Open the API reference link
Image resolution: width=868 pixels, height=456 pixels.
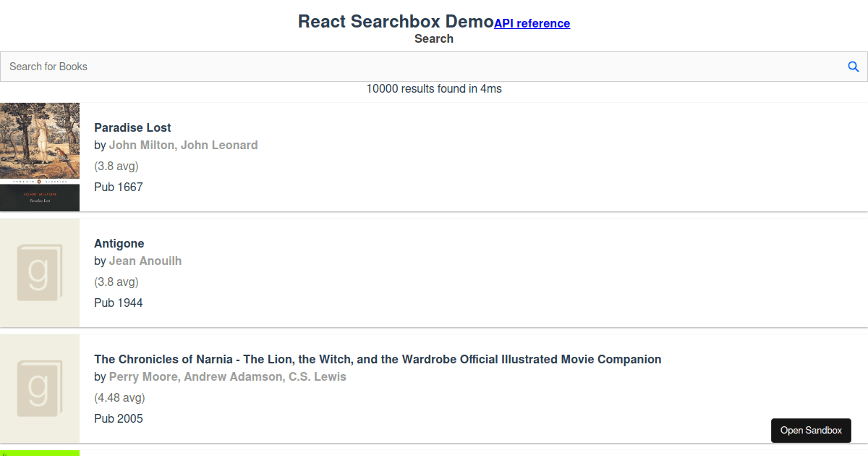[532, 23]
